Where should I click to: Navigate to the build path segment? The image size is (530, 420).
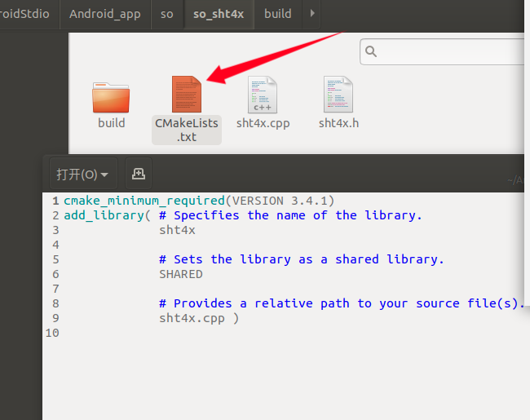[x=277, y=14]
